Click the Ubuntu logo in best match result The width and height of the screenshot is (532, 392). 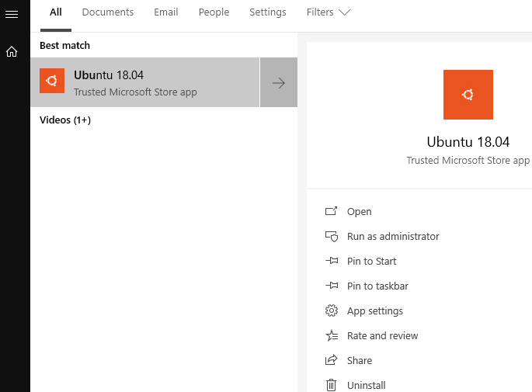(52, 81)
